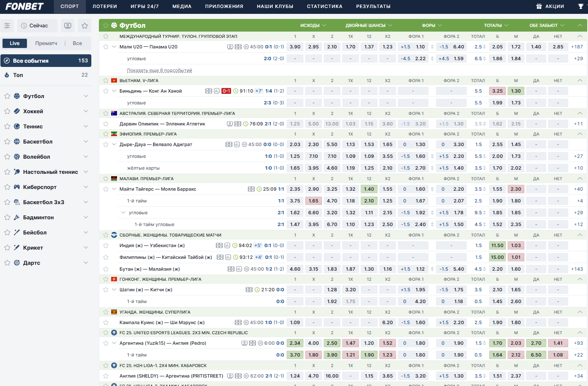Click the FONBET logo
588x386 pixels.
[24, 6]
